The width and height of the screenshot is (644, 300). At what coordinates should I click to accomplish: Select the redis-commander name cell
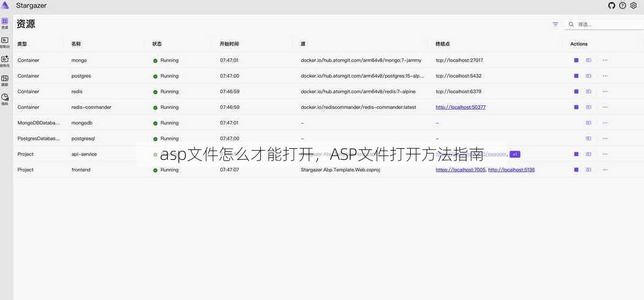(91, 107)
